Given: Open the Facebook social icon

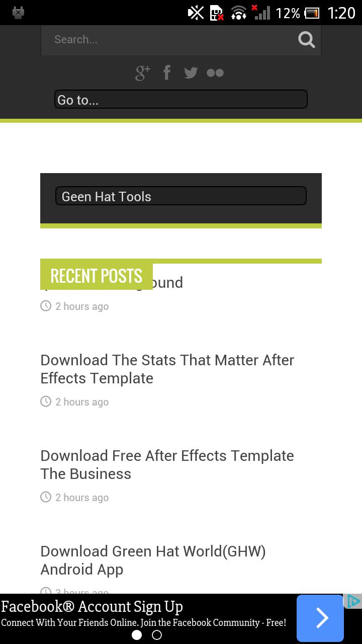Looking at the screenshot, I should [167, 73].
